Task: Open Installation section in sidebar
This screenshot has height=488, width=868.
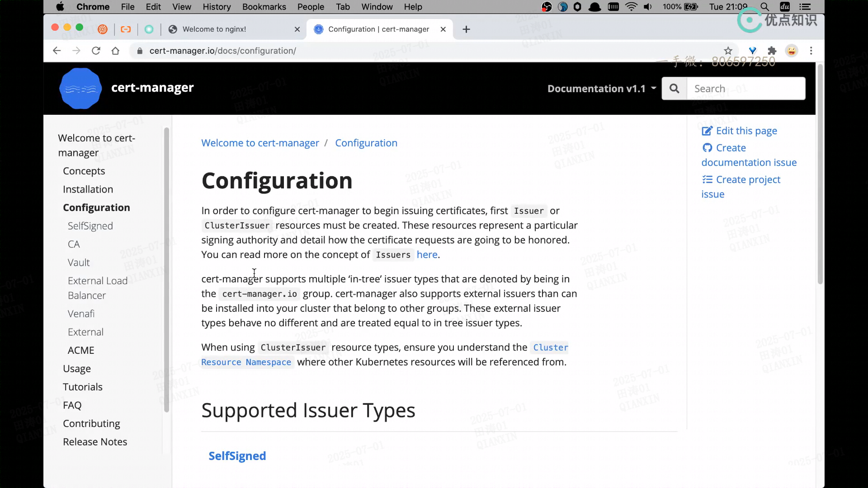Action: click(88, 189)
